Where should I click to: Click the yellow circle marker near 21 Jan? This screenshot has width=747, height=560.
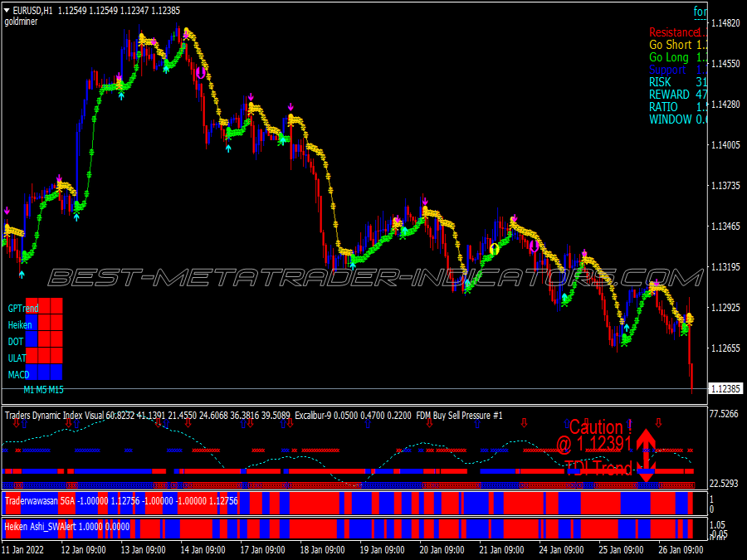[494, 249]
